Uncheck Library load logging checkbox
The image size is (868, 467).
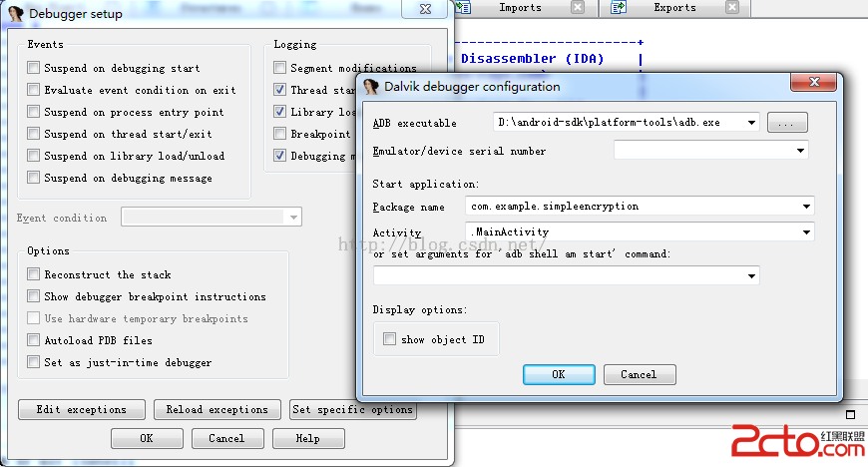[279, 112]
